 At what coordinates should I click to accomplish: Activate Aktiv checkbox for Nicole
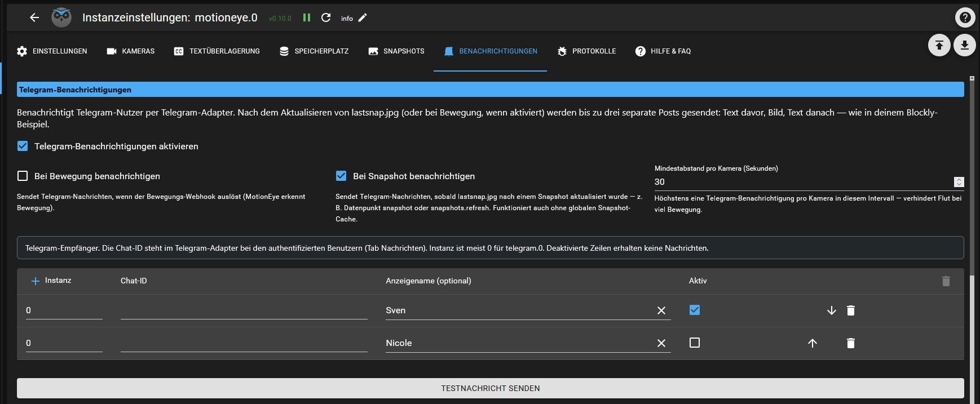coord(695,343)
